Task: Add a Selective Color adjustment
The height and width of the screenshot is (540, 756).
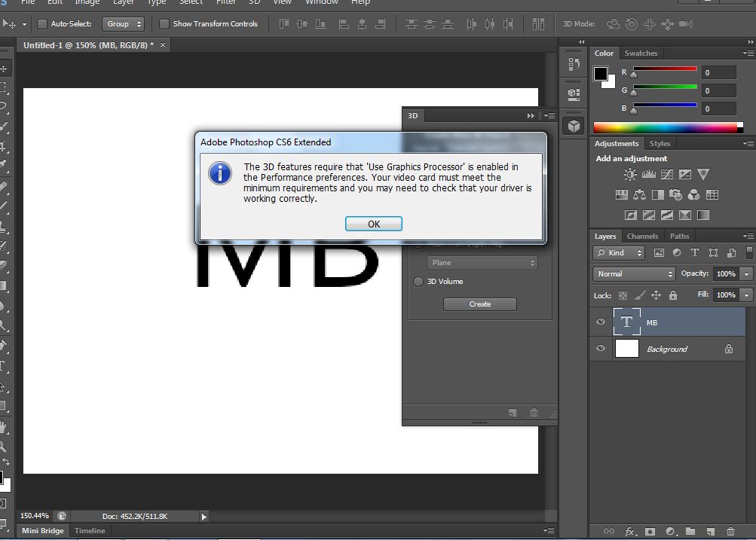Action: tap(685, 215)
